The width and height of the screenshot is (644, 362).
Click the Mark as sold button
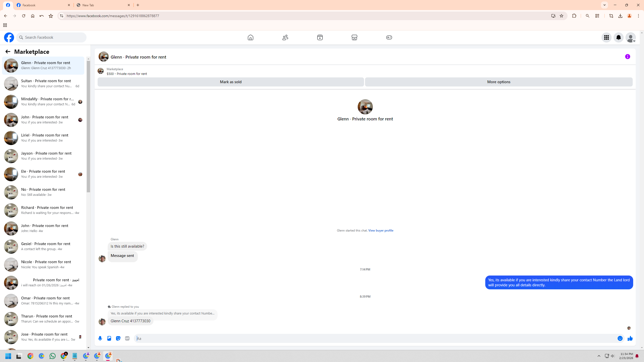(230, 82)
